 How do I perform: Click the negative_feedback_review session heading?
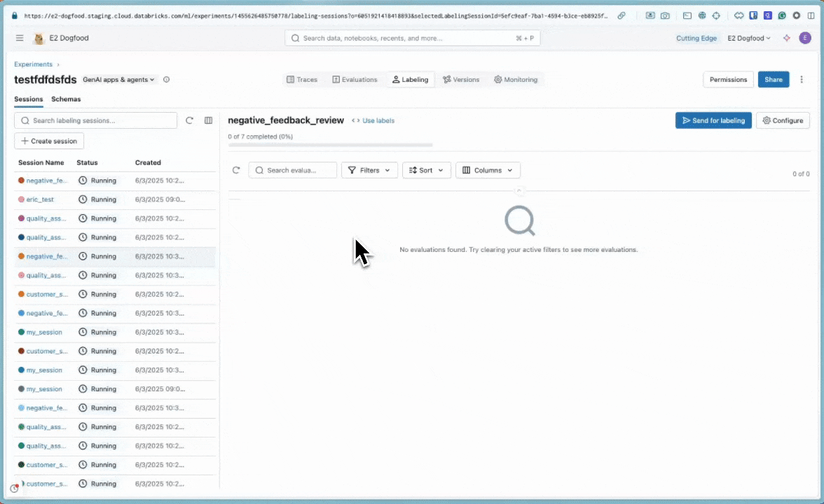pyautogui.click(x=286, y=120)
